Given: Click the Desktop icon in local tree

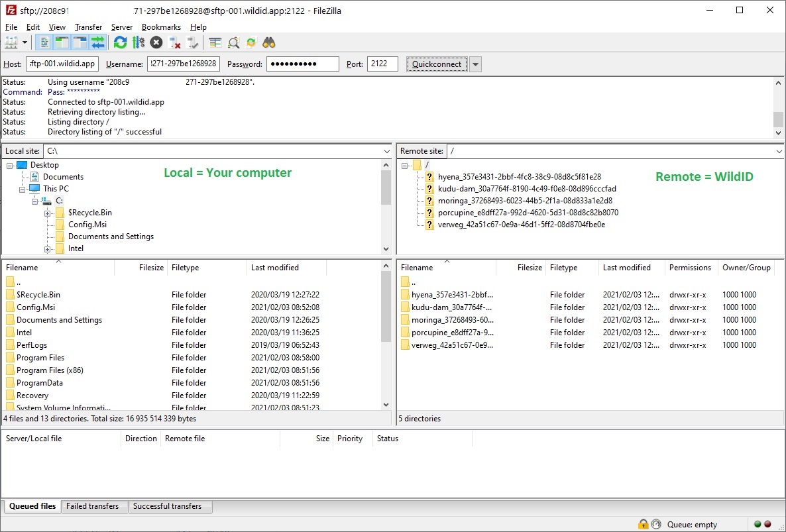Looking at the screenshot, I should pyautogui.click(x=22, y=165).
